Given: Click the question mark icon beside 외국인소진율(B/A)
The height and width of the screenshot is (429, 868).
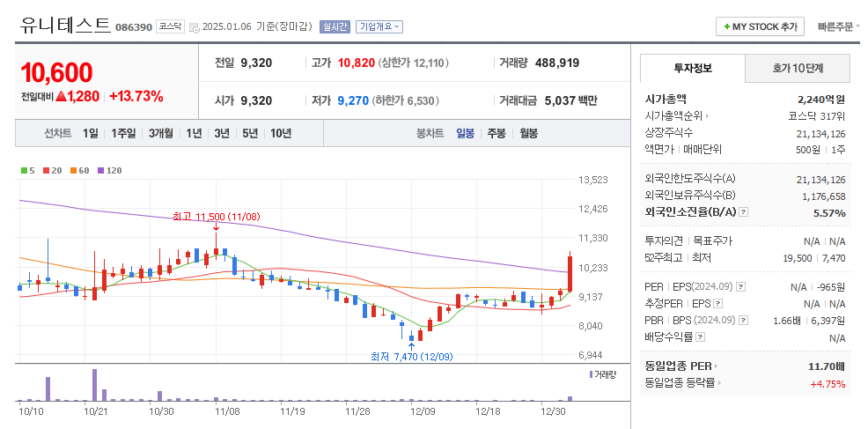Looking at the screenshot, I should (x=744, y=211).
